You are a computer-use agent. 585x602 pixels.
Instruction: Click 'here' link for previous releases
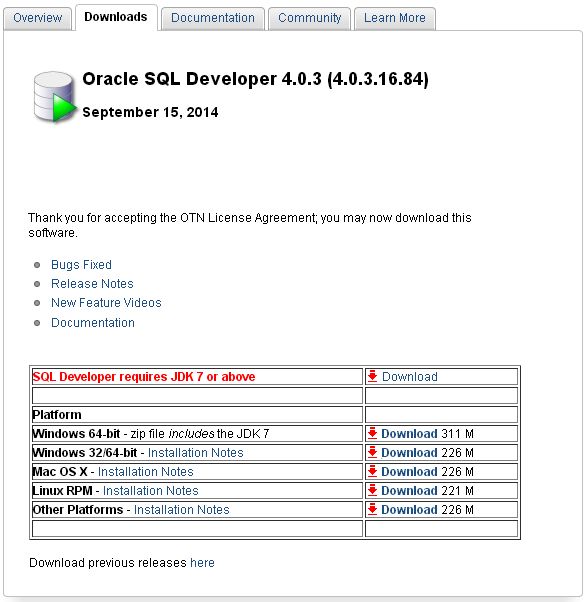(x=202, y=562)
